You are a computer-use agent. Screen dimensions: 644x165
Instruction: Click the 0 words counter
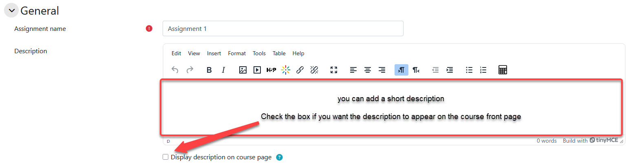[547, 141]
